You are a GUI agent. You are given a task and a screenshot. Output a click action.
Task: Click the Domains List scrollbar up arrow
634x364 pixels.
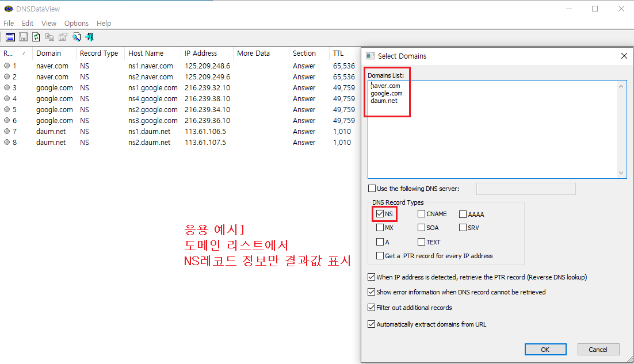coord(621,86)
